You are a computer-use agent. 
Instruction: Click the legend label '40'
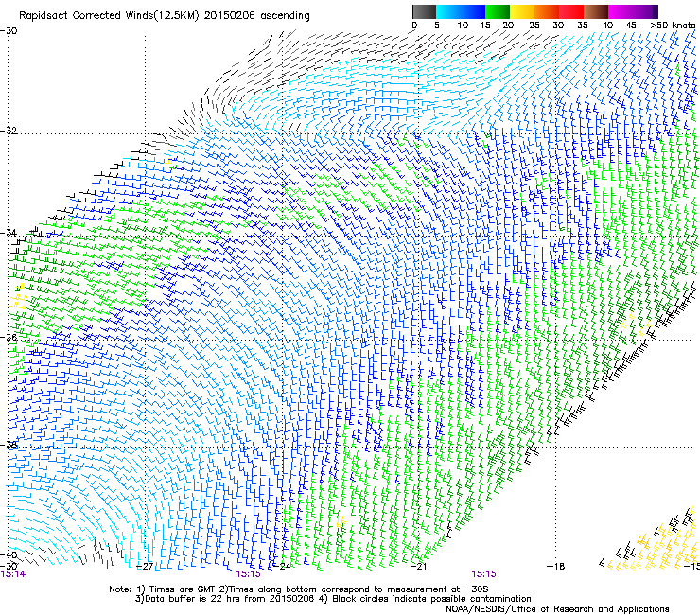[x=607, y=25]
